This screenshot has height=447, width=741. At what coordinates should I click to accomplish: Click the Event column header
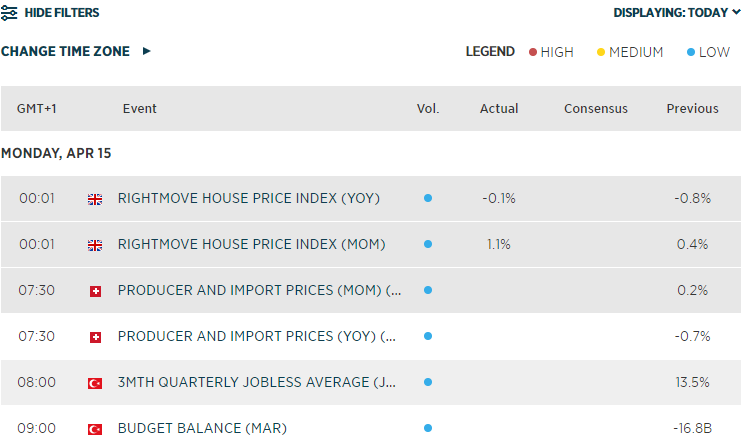(140, 108)
